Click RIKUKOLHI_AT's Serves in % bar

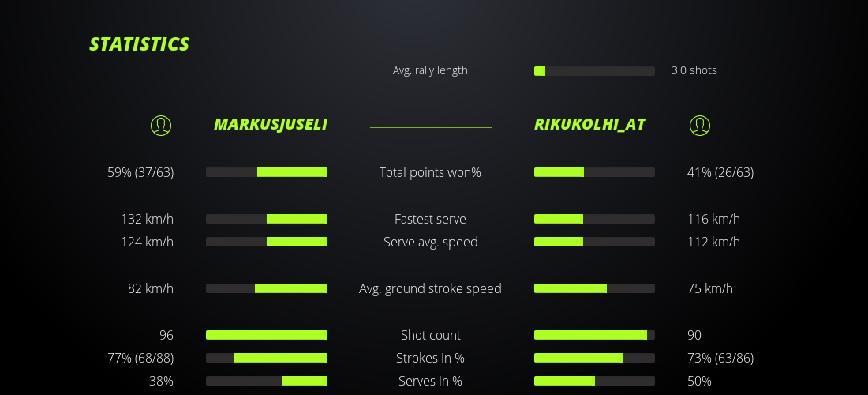click(x=594, y=381)
